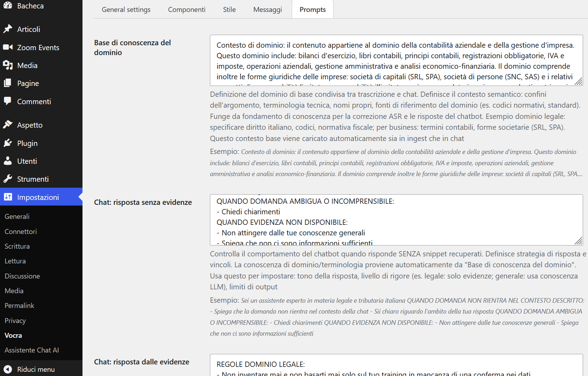Open Assistente Chat AI submenu link
Image resolution: width=588 pixels, height=376 pixels.
[32, 350]
